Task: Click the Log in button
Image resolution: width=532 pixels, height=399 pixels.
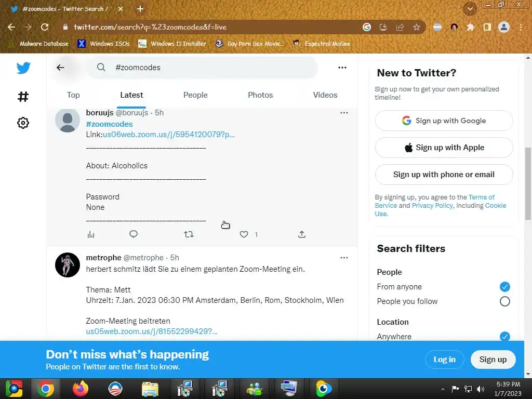Action: [x=445, y=360]
